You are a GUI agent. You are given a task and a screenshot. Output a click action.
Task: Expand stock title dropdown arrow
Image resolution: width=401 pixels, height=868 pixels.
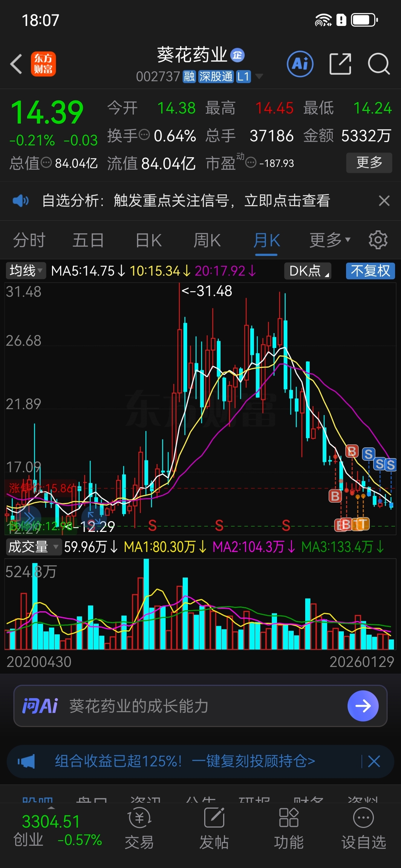pos(259,77)
